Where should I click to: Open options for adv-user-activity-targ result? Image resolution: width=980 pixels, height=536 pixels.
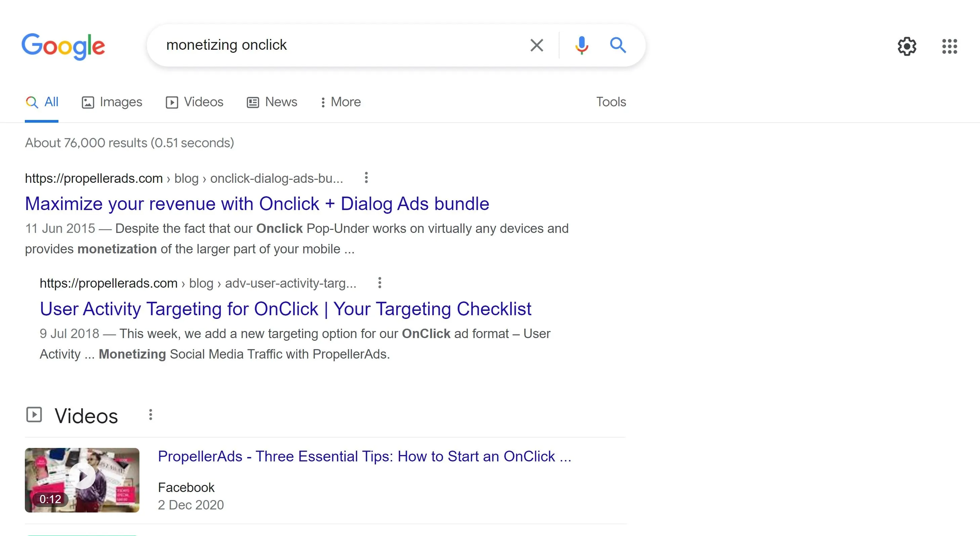pos(380,283)
